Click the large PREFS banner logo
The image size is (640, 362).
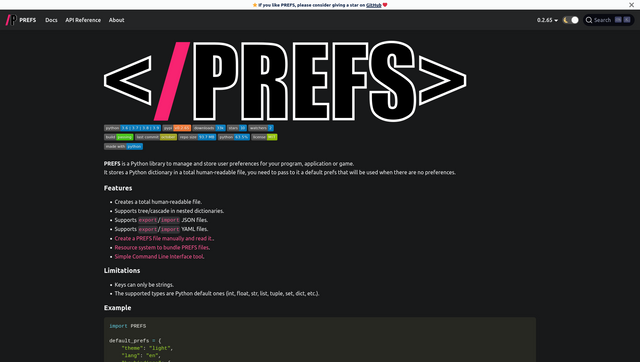pyautogui.click(x=285, y=81)
